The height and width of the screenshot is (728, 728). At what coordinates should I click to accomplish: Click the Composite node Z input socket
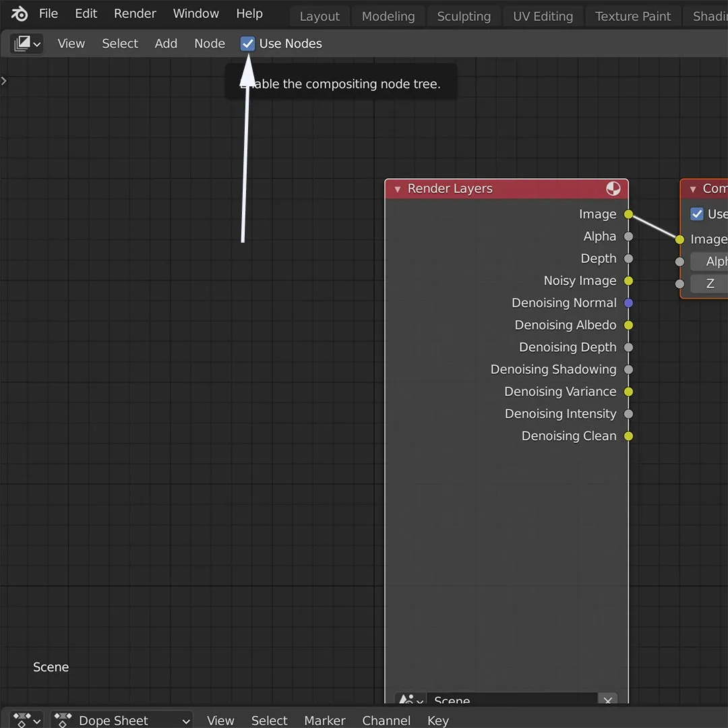pyautogui.click(x=679, y=284)
